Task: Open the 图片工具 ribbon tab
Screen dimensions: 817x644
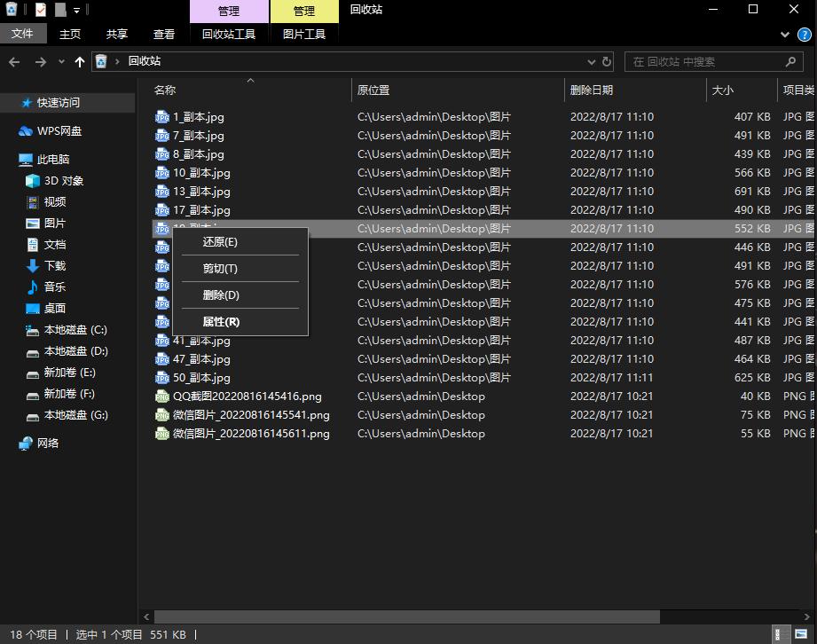Action: [x=304, y=35]
